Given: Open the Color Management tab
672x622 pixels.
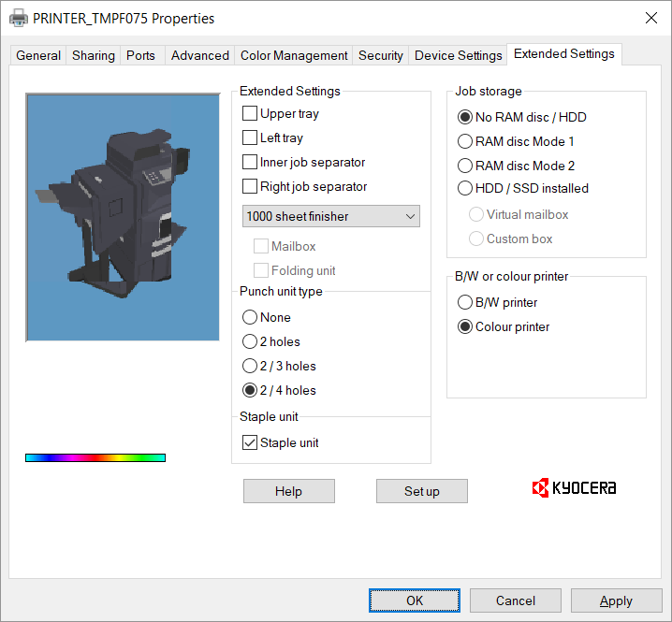Looking at the screenshot, I should pyautogui.click(x=294, y=56).
